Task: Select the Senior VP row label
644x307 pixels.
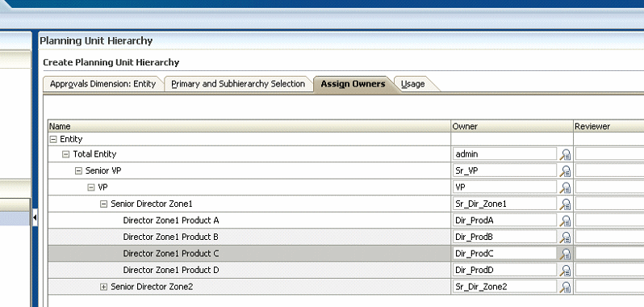Action: pos(103,170)
